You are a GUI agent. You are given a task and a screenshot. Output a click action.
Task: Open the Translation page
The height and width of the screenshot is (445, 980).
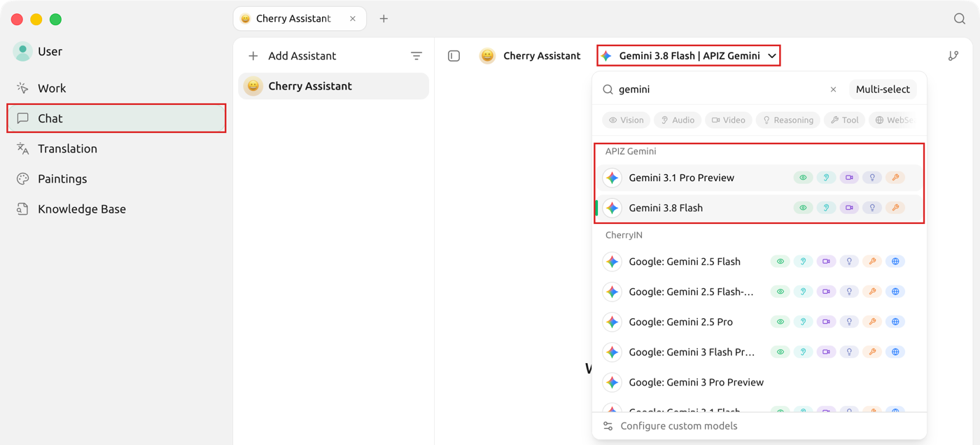[x=116, y=148]
